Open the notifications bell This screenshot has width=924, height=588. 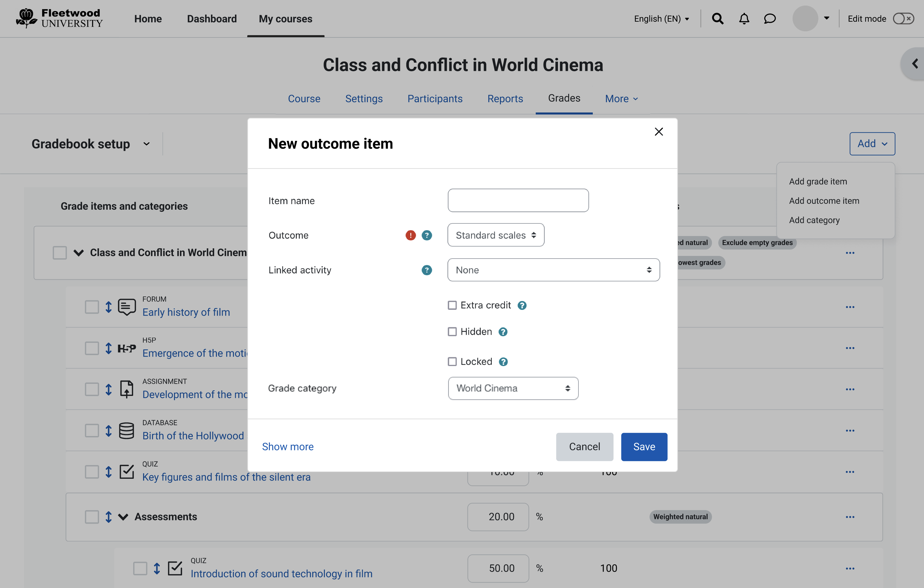(x=744, y=18)
